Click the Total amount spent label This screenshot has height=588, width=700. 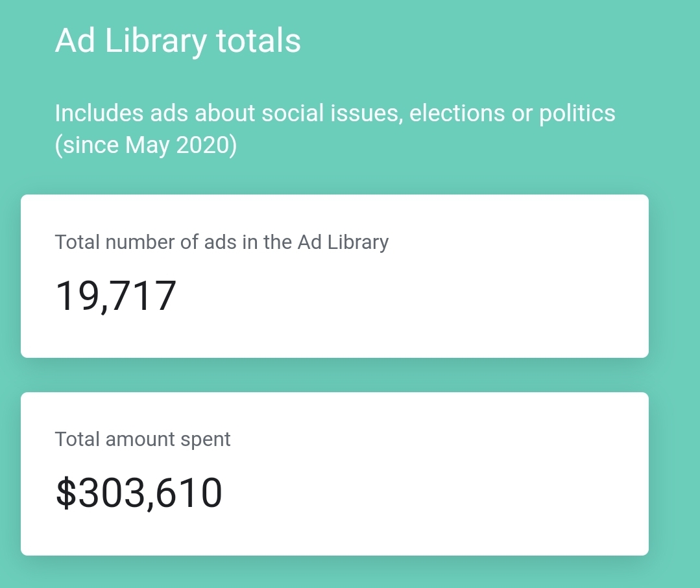(143, 439)
